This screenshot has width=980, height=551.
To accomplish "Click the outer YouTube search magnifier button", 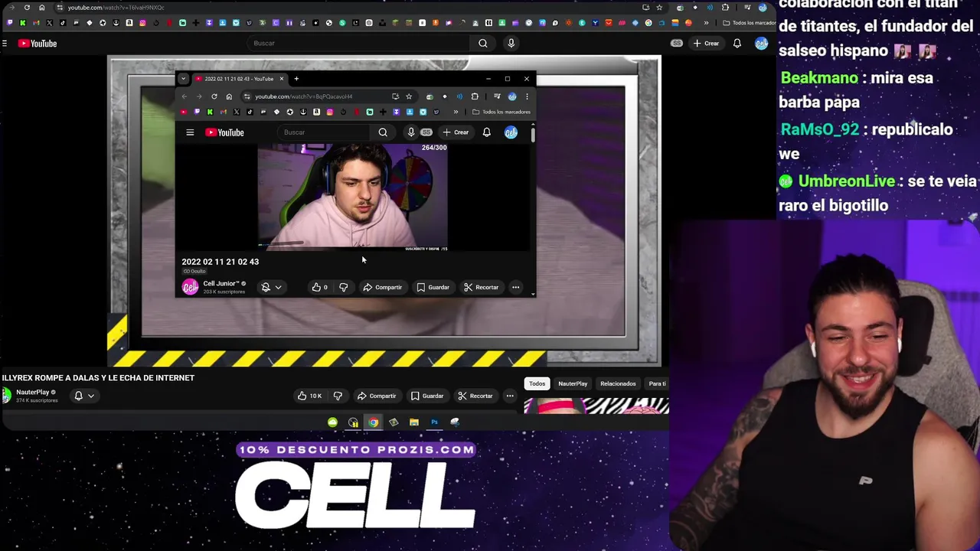I will (482, 44).
